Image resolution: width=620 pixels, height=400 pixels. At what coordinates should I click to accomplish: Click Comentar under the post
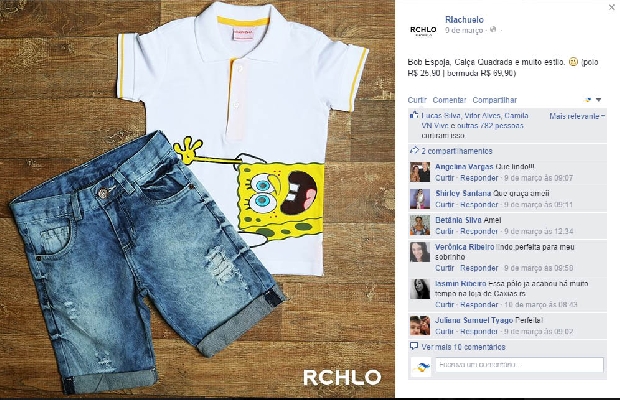[x=449, y=100]
